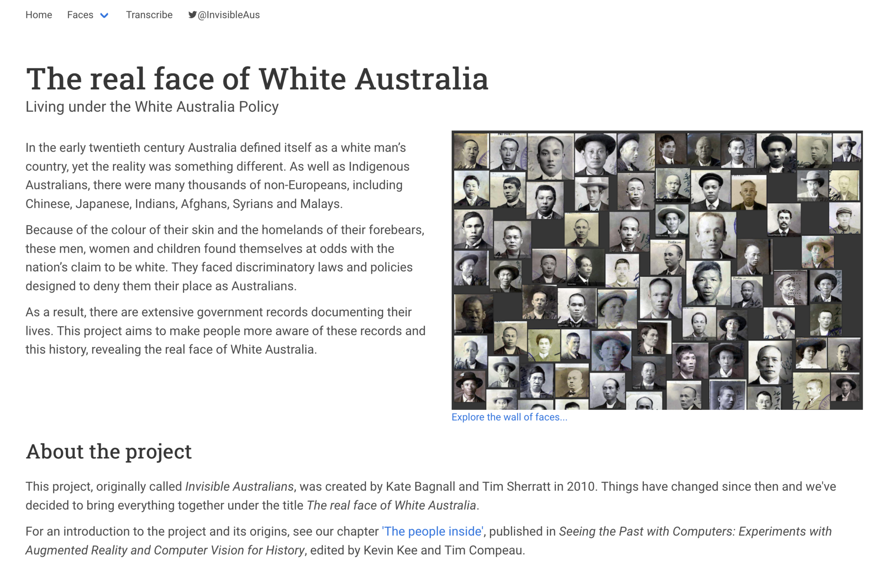Go to the Transcribe page

point(149,15)
